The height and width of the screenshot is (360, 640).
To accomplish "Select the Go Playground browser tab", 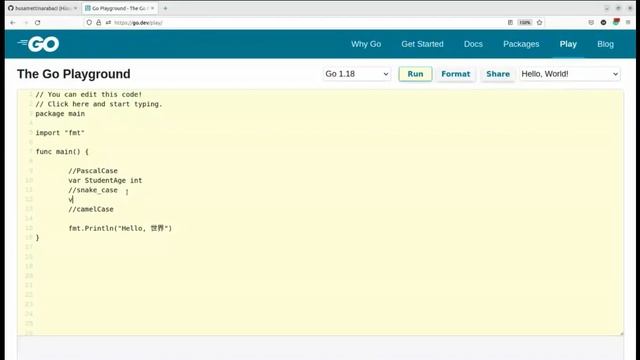I will pos(119,8).
